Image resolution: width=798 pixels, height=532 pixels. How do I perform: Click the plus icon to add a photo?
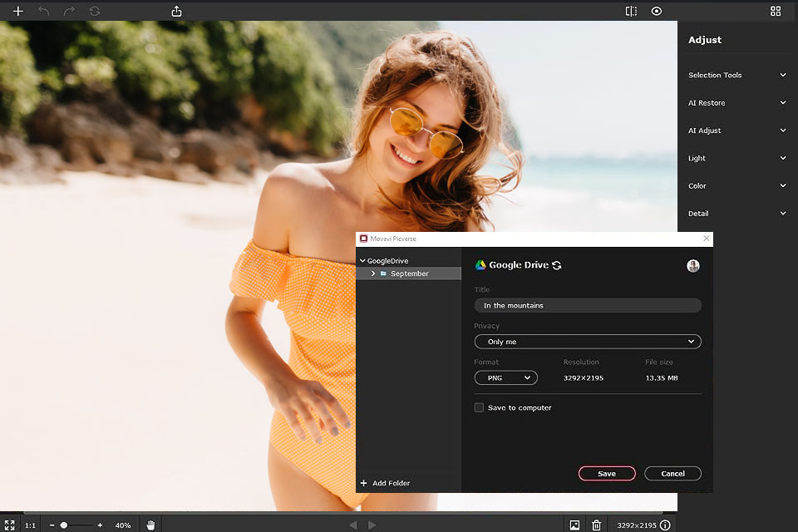tap(17, 11)
